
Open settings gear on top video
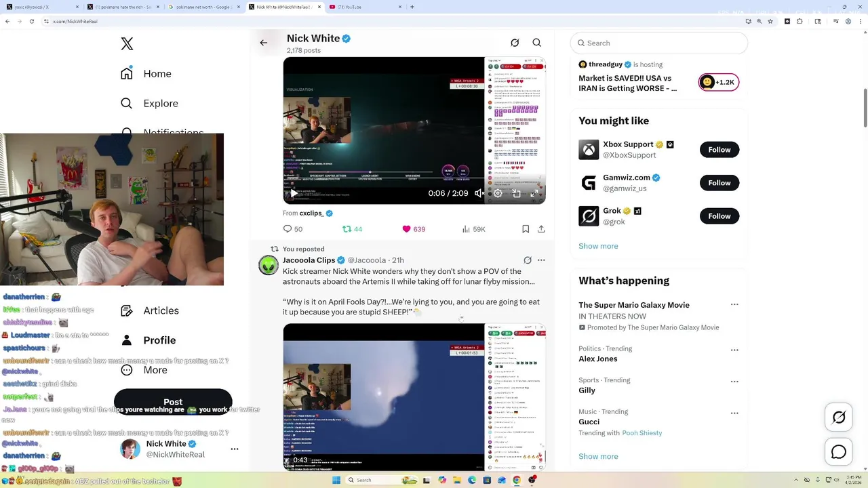[498, 193]
